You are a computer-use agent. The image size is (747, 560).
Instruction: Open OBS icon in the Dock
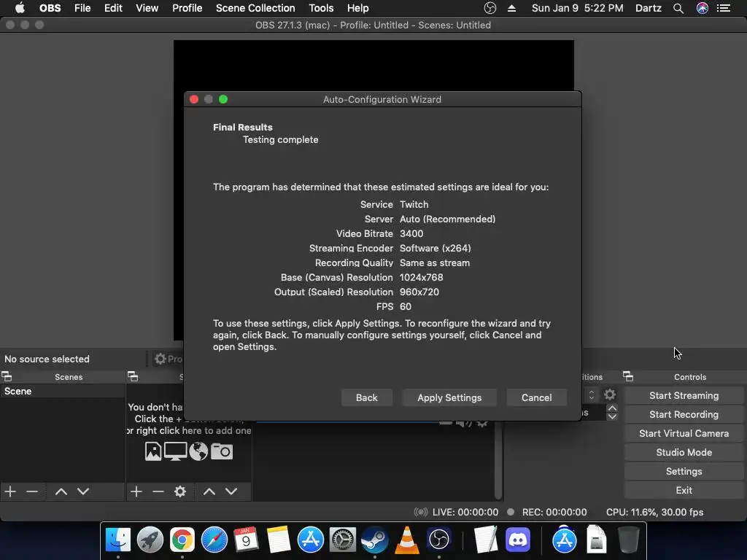coord(438,540)
